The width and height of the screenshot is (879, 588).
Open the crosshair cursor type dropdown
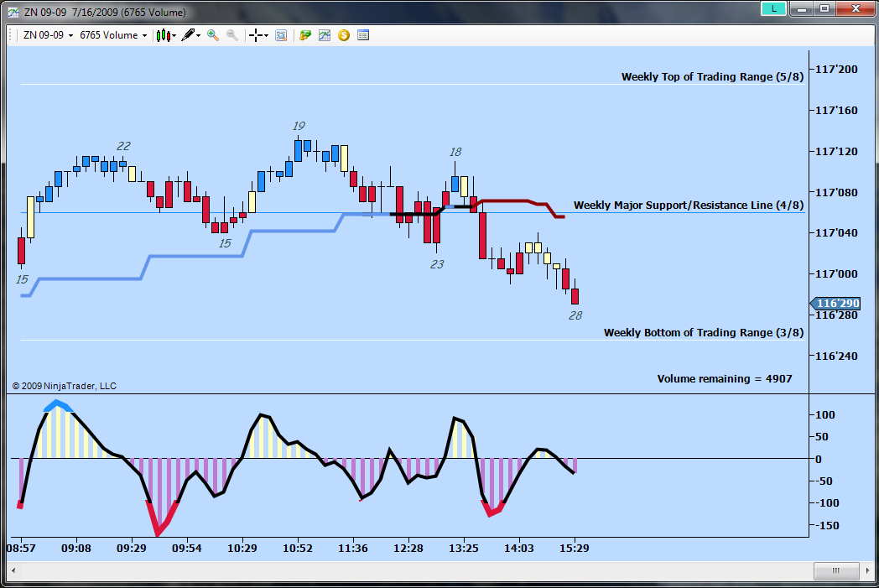point(258,35)
